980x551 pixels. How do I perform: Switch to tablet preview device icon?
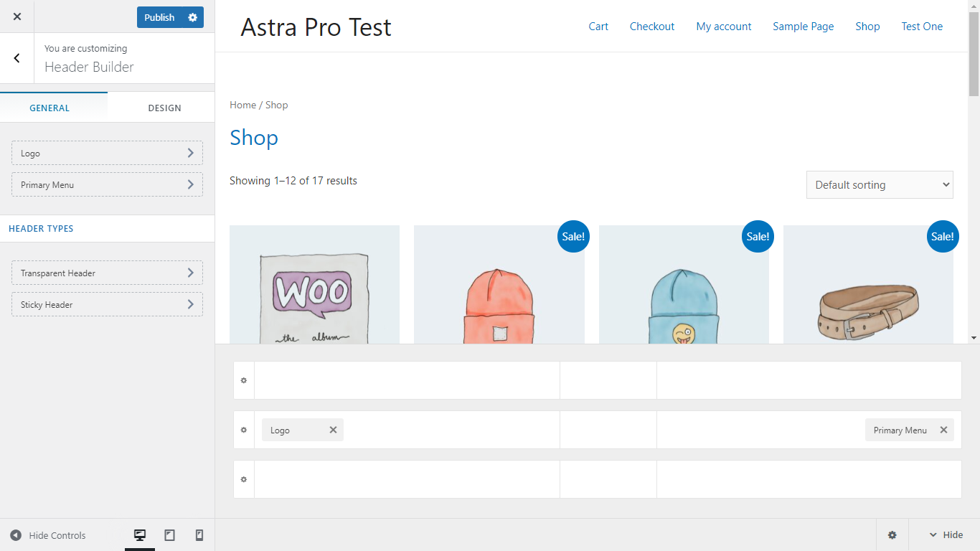tap(170, 535)
